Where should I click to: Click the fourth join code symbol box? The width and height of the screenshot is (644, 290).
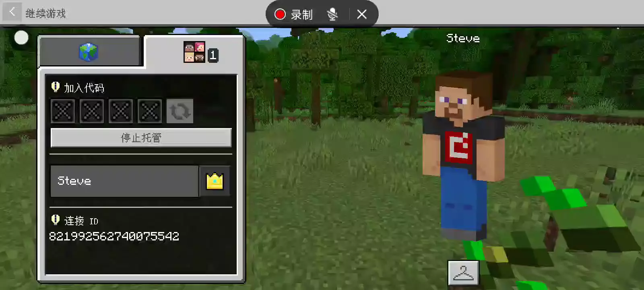point(150,111)
